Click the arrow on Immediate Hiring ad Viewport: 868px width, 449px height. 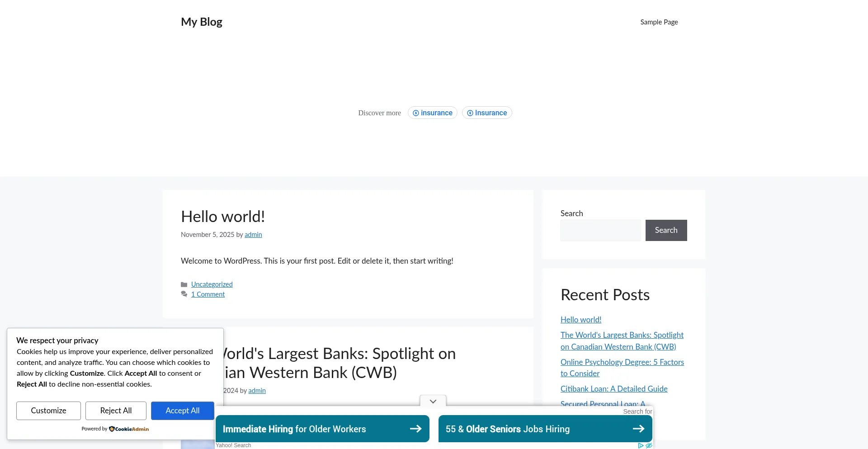[x=415, y=429]
